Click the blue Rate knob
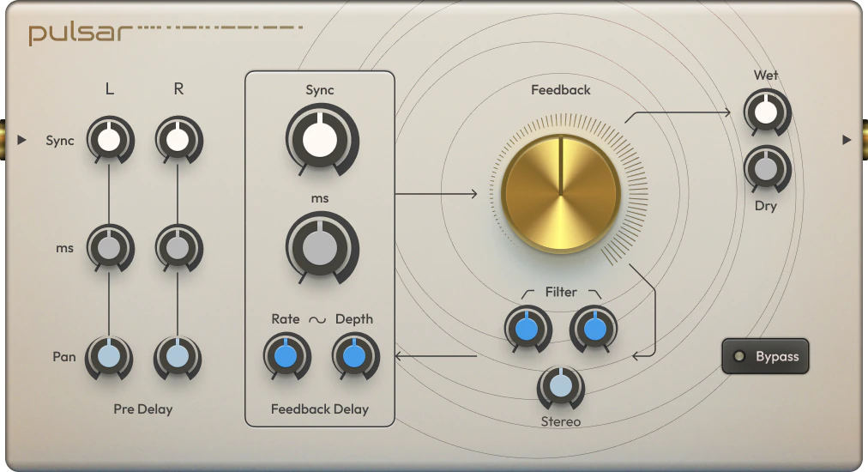868x472 pixels. click(286, 356)
